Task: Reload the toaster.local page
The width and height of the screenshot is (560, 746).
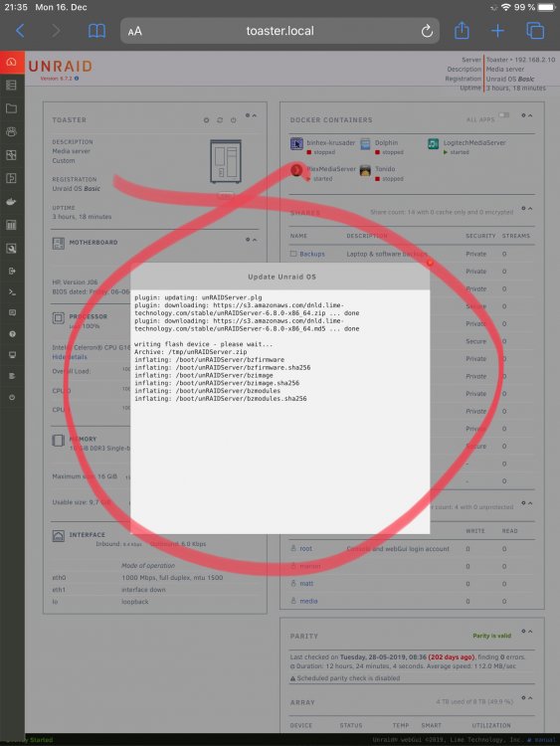Action: coord(427,31)
